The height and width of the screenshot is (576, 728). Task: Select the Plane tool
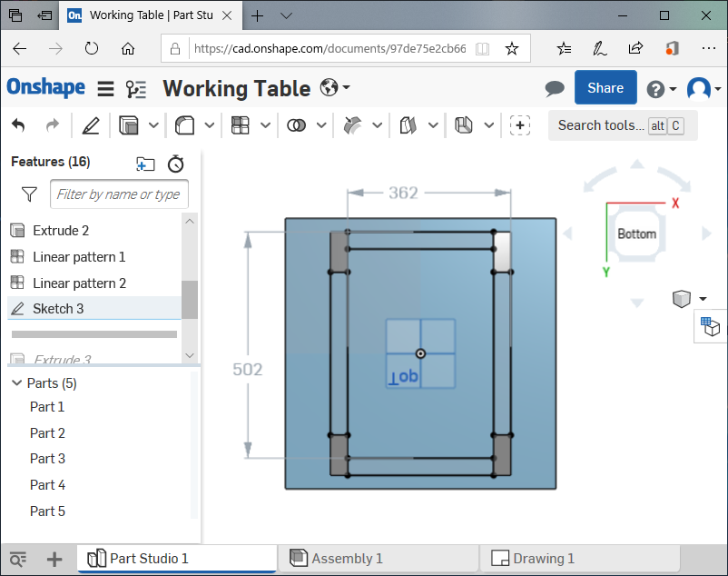(x=408, y=125)
